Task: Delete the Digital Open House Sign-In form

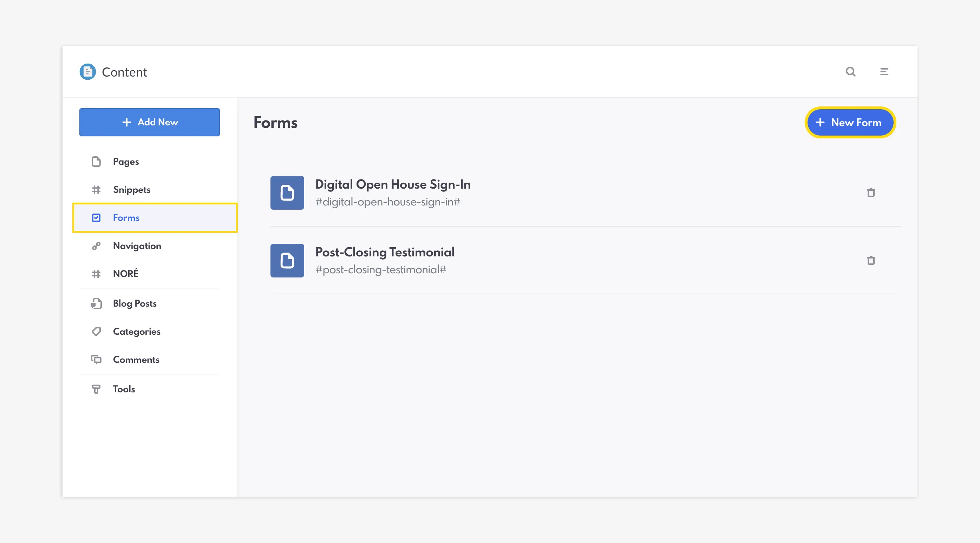Action: (x=871, y=193)
